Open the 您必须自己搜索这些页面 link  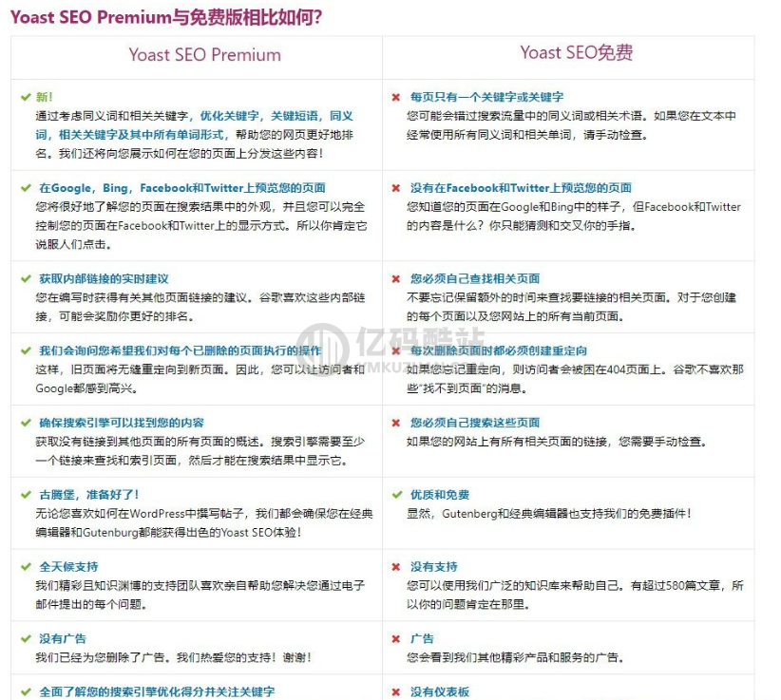pyautogui.click(x=475, y=423)
